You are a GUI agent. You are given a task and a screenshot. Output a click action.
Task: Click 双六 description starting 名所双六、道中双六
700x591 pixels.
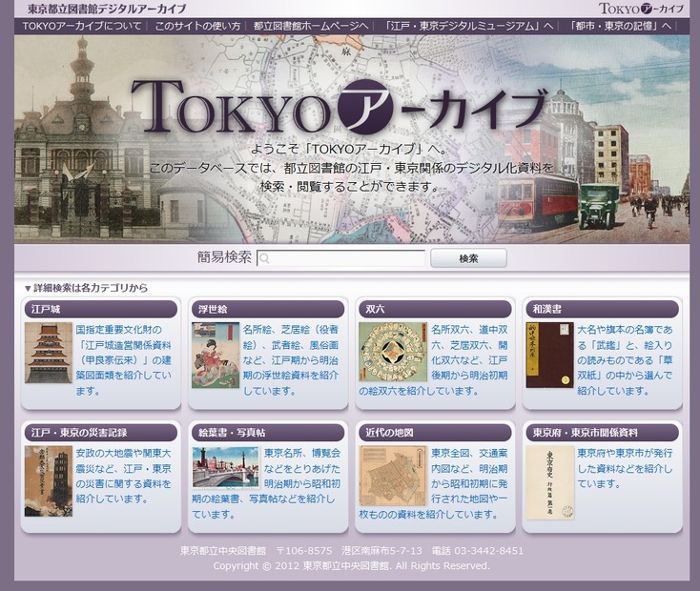434,360
